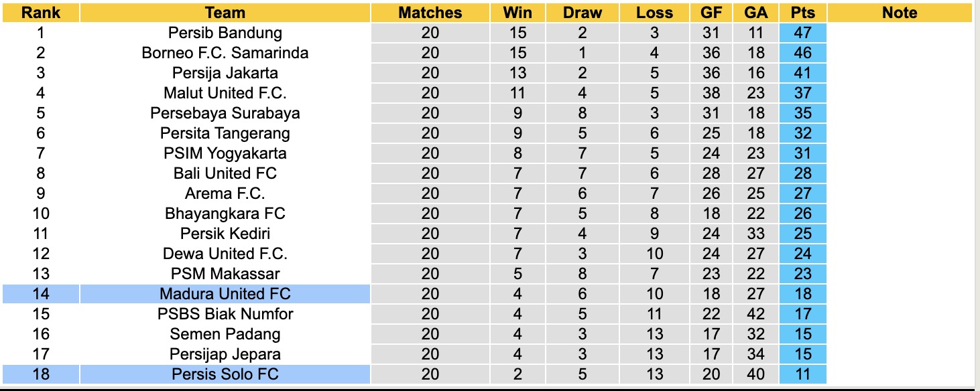Open Persib Bandung team link
This screenshot has height=391, width=980.
(x=225, y=33)
